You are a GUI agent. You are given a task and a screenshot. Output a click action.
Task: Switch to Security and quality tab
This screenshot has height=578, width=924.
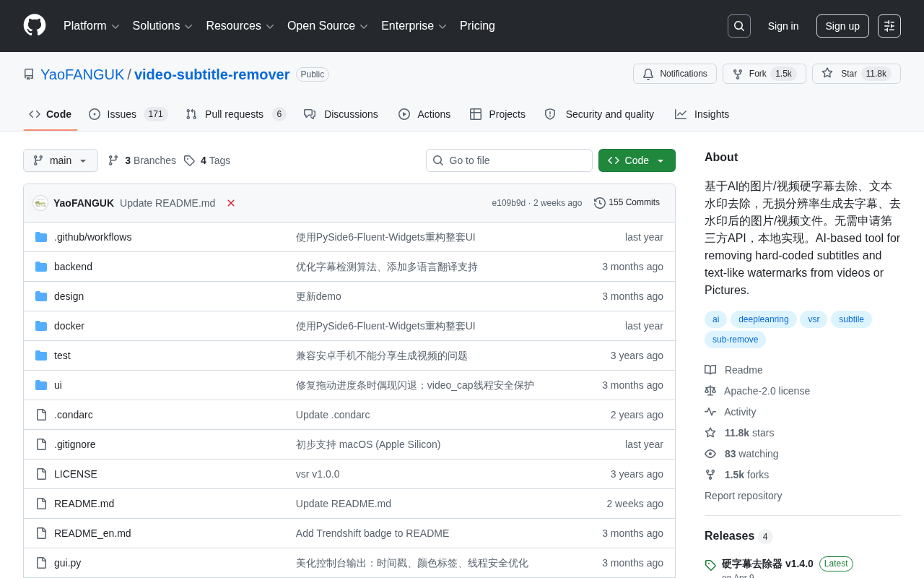click(x=599, y=114)
